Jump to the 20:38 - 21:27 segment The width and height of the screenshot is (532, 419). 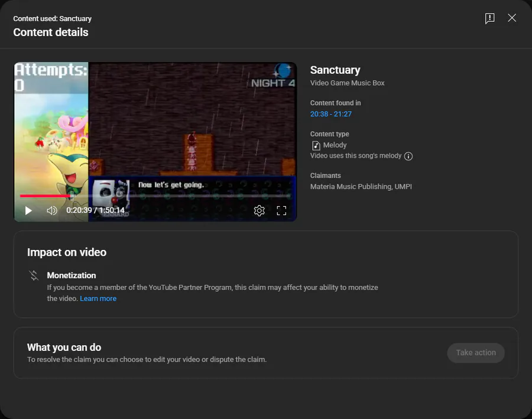click(331, 114)
